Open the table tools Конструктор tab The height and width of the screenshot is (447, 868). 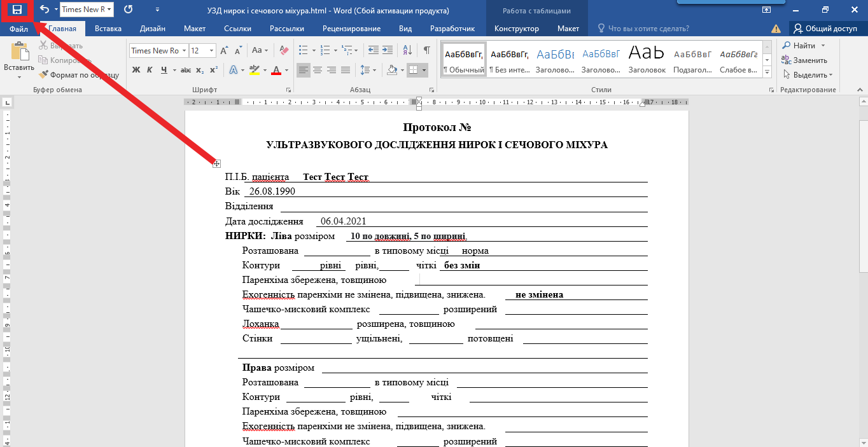tap(517, 29)
